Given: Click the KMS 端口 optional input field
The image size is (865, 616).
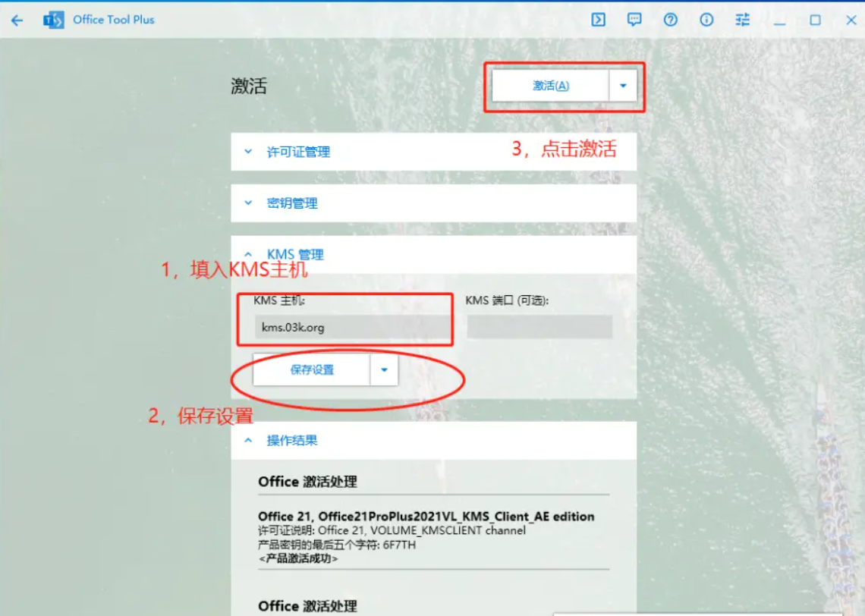Looking at the screenshot, I should click(x=539, y=327).
